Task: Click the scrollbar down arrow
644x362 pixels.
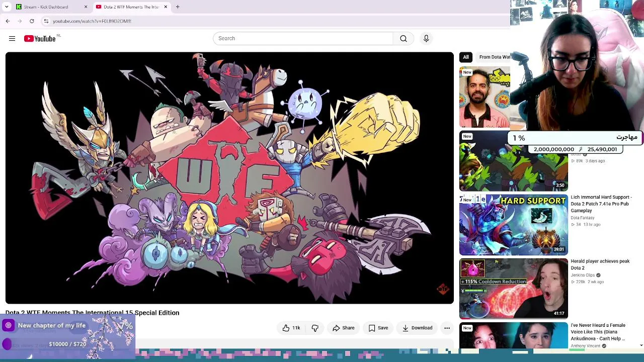Action: 641,345
